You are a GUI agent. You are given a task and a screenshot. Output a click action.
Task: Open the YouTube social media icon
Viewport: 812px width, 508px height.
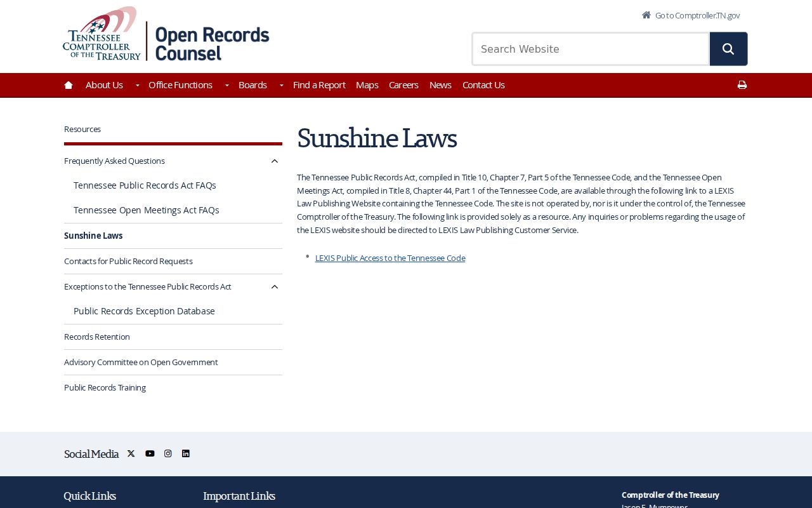(150, 453)
